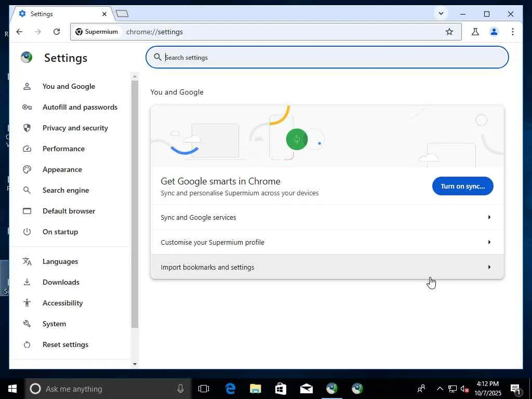Open Sync and Google services row
This screenshot has width=532, height=399.
327,217
